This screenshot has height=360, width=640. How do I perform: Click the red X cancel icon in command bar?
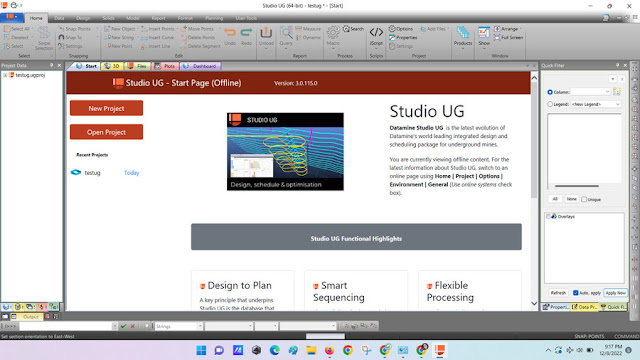click(x=132, y=326)
